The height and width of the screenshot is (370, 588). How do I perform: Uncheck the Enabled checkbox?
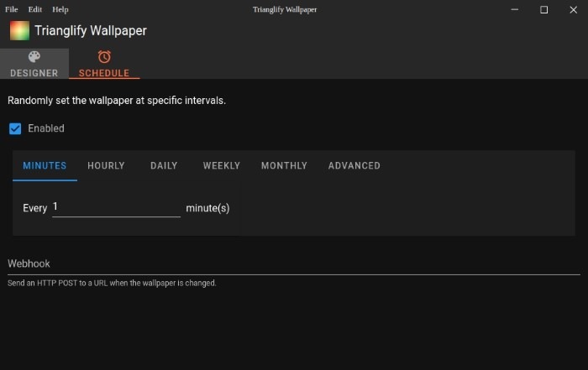point(15,128)
